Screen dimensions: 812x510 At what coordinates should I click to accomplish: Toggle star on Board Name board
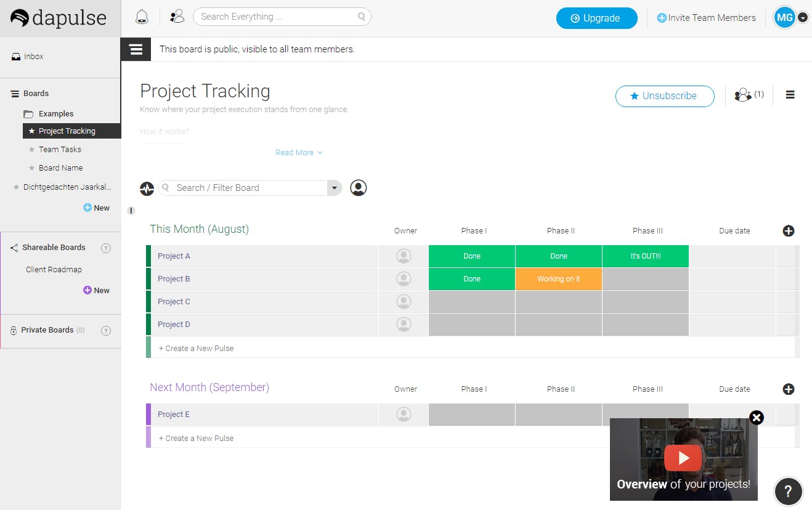click(x=32, y=168)
